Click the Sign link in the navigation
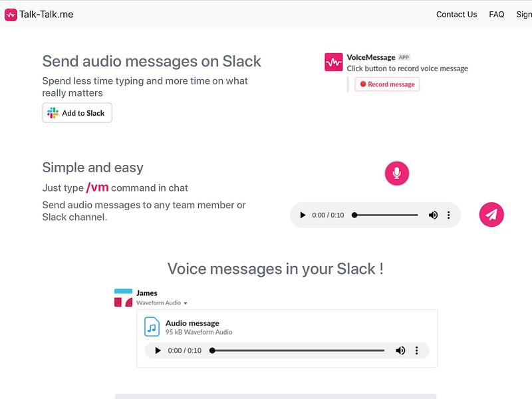Screen dimensions: 532x399 point(524,14)
